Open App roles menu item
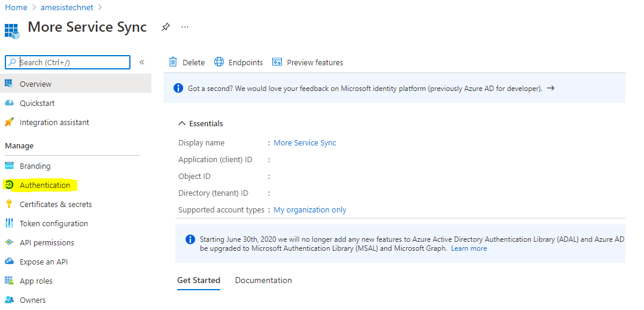644x310 pixels. [x=75, y=281]
